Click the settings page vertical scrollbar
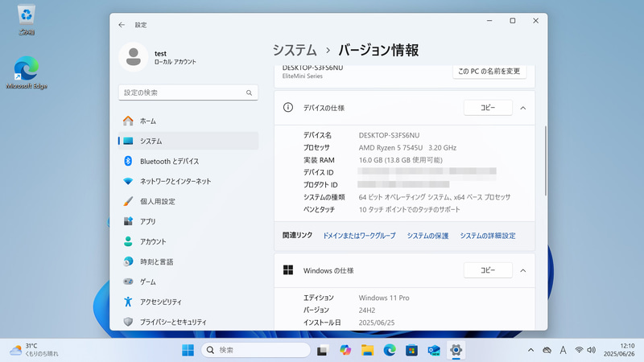644x362 pixels. 546,161
